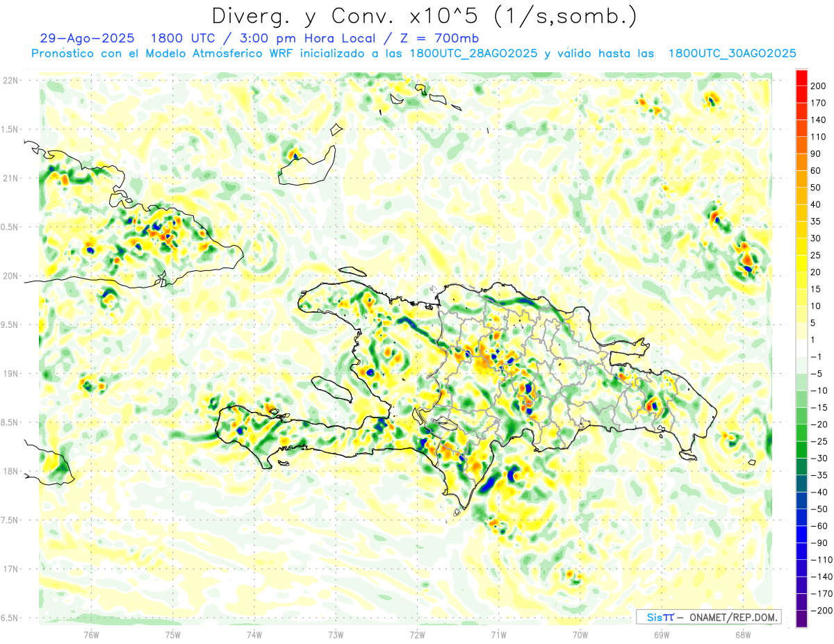Click the color bar value '-25'

pyautogui.click(x=819, y=441)
